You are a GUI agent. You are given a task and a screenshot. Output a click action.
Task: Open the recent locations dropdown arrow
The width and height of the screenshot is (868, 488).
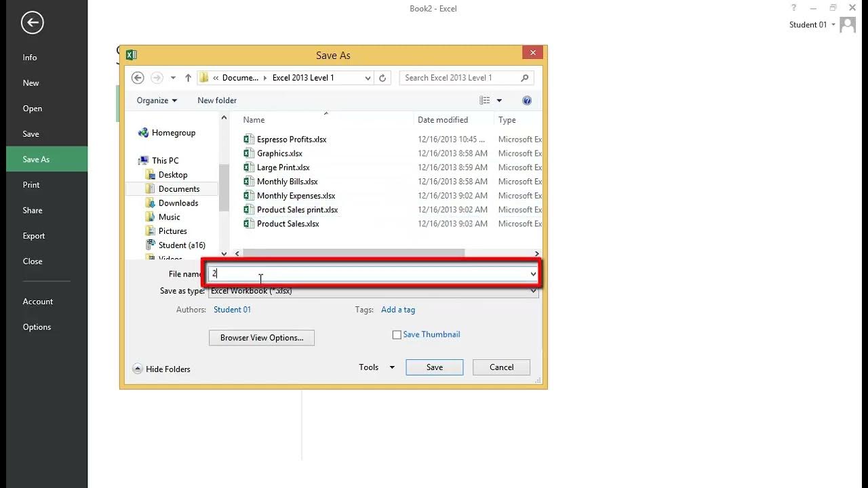click(173, 78)
